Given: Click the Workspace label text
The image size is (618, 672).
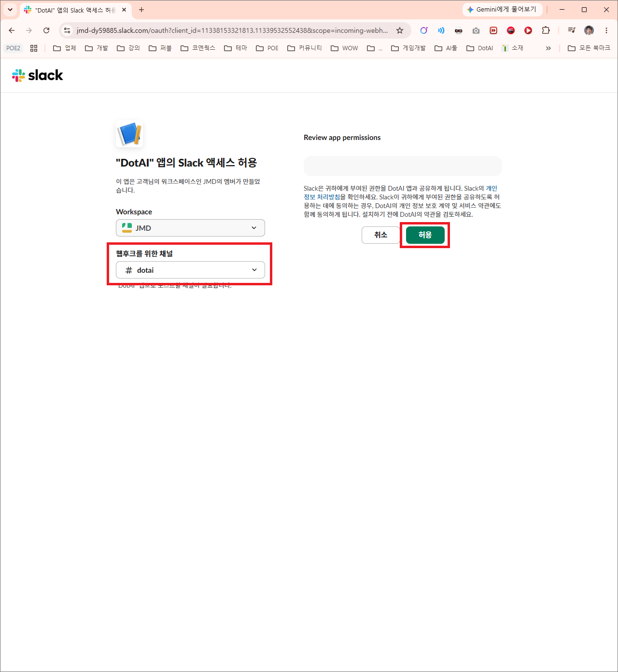Looking at the screenshot, I should click(134, 212).
